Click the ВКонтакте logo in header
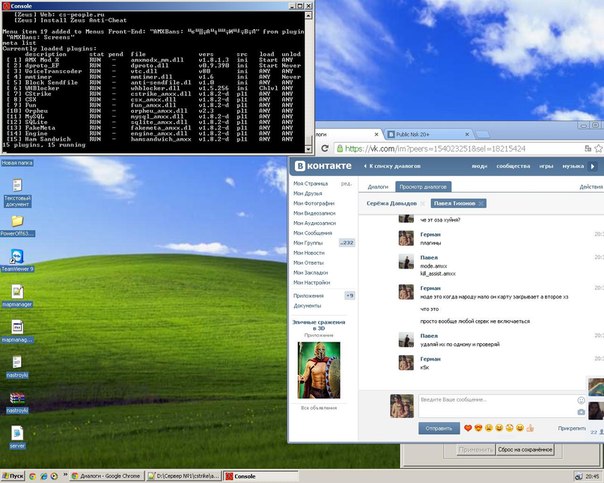The image size is (604, 483). coord(323,166)
